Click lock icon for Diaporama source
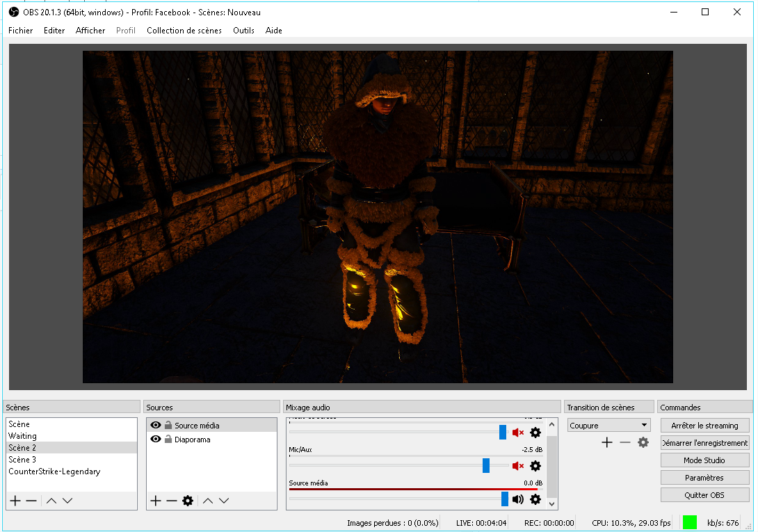Image resolution: width=758 pixels, height=532 pixels. click(x=168, y=439)
